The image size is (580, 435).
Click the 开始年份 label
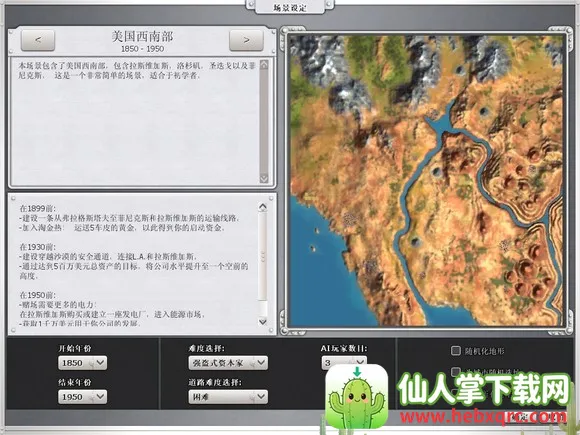click(x=75, y=348)
